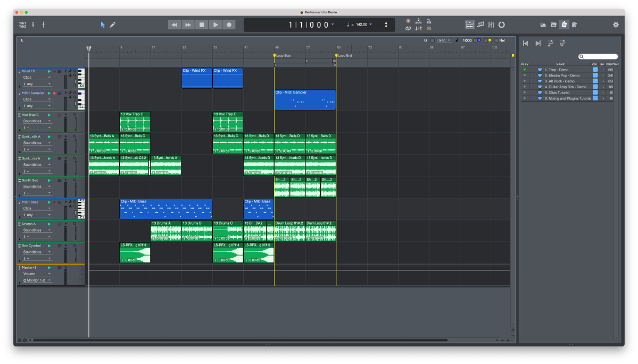Click color swatch of 4. Guitar Amp Sim

[595, 87]
